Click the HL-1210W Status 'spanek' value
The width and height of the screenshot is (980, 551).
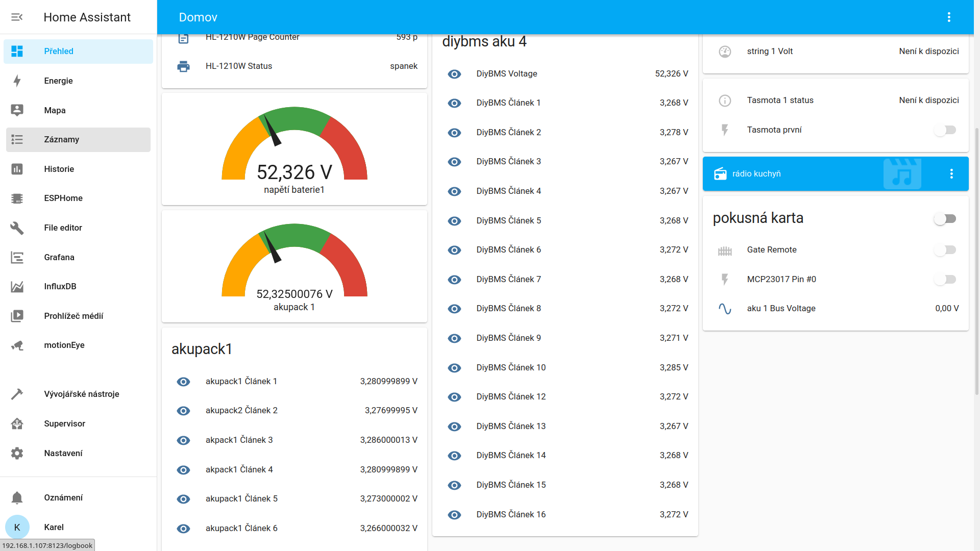(x=404, y=66)
